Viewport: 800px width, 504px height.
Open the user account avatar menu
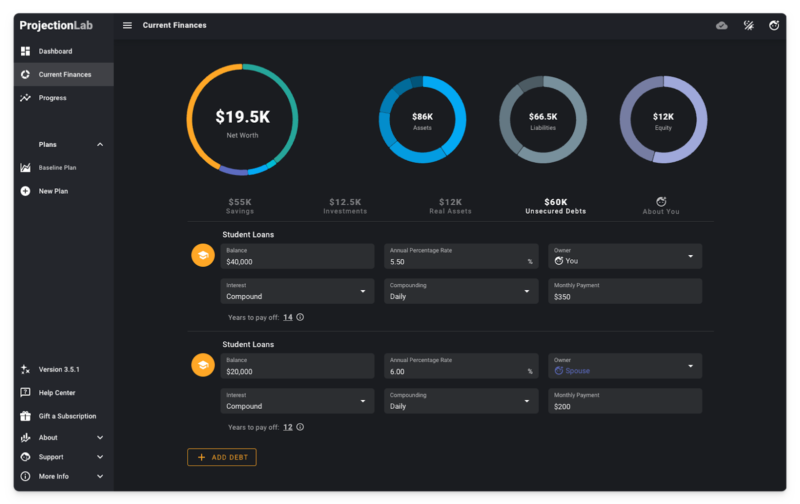pyautogui.click(x=773, y=25)
